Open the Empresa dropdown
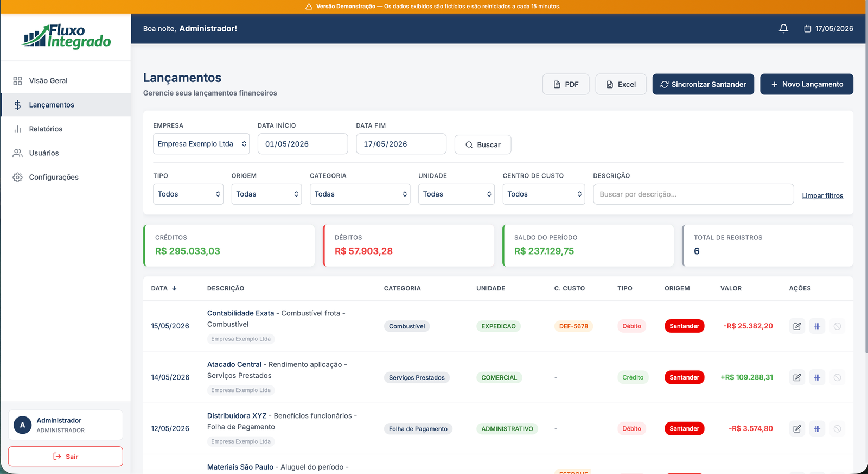 pos(201,144)
